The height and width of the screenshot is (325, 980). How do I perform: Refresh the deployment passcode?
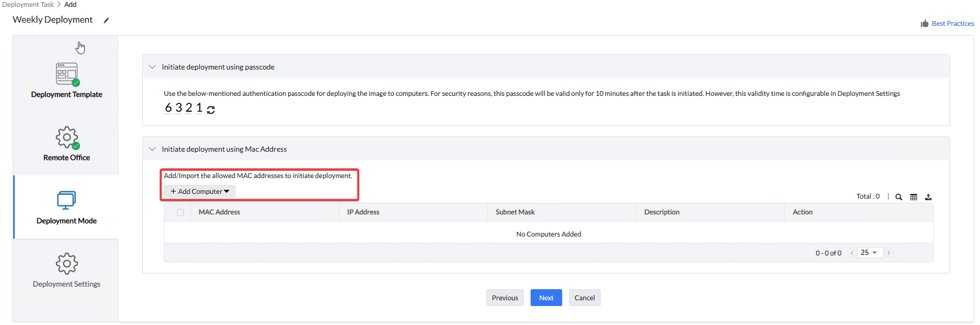click(x=211, y=110)
